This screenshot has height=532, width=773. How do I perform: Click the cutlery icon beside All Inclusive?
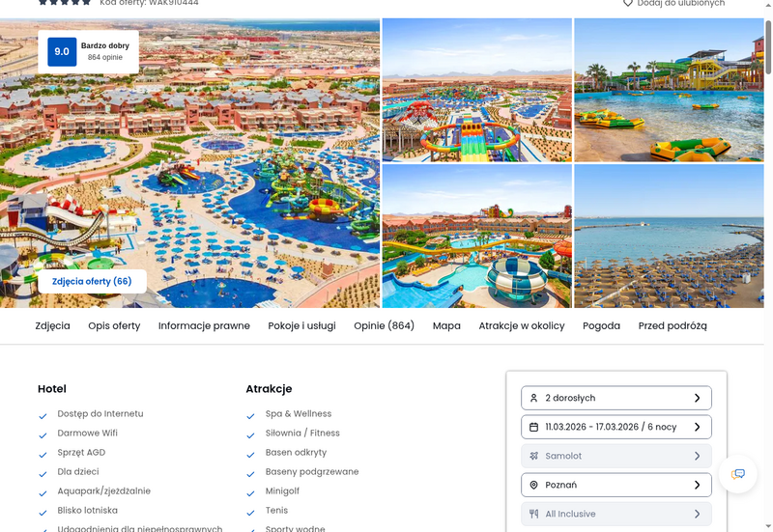pos(533,515)
